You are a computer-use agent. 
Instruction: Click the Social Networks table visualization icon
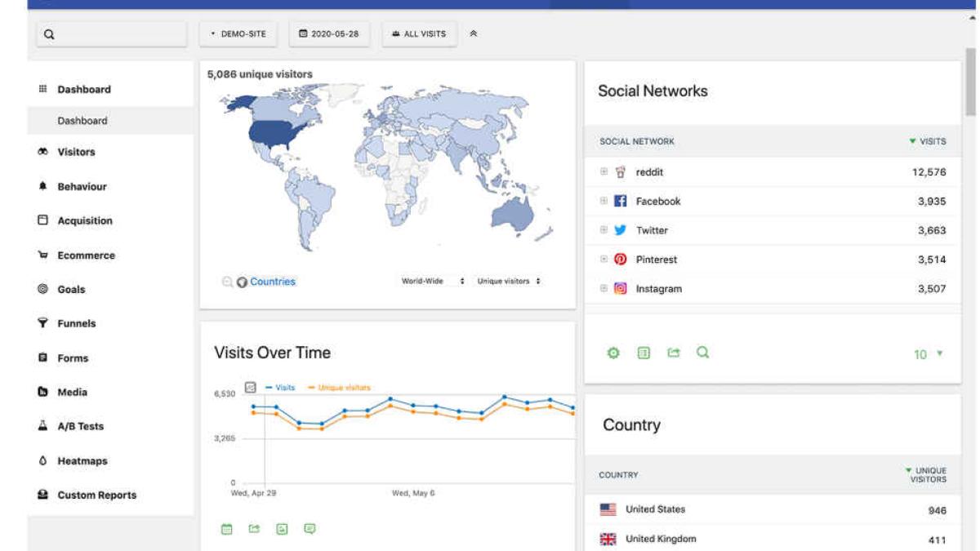(644, 353)
